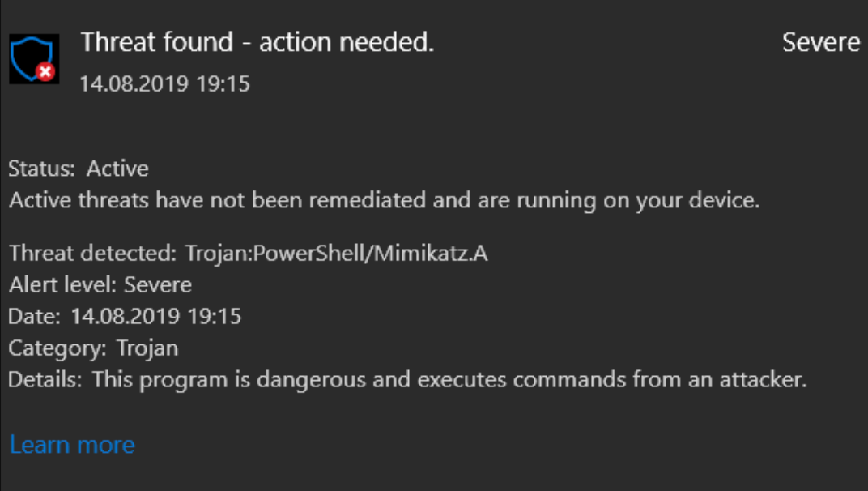Click the "Date:" label
The height and width of the screenshot is (491, 868).
[x=35, y=316]
